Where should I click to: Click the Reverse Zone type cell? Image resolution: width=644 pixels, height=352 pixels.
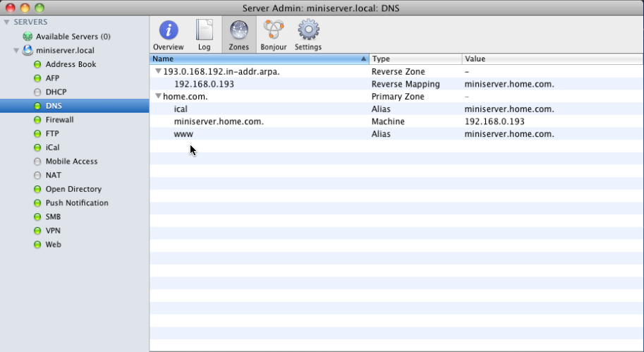(398, 71)
